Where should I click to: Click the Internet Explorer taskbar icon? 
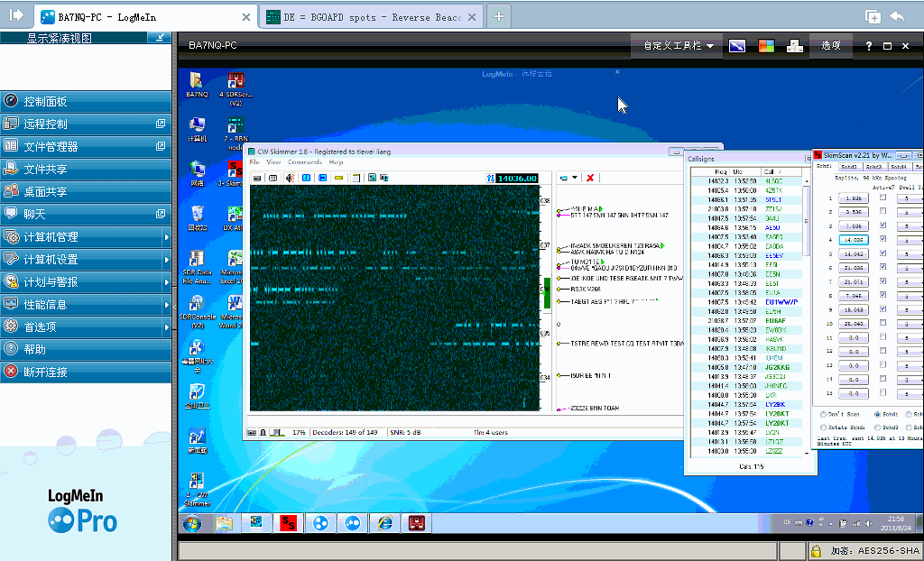tap(384, 523)
